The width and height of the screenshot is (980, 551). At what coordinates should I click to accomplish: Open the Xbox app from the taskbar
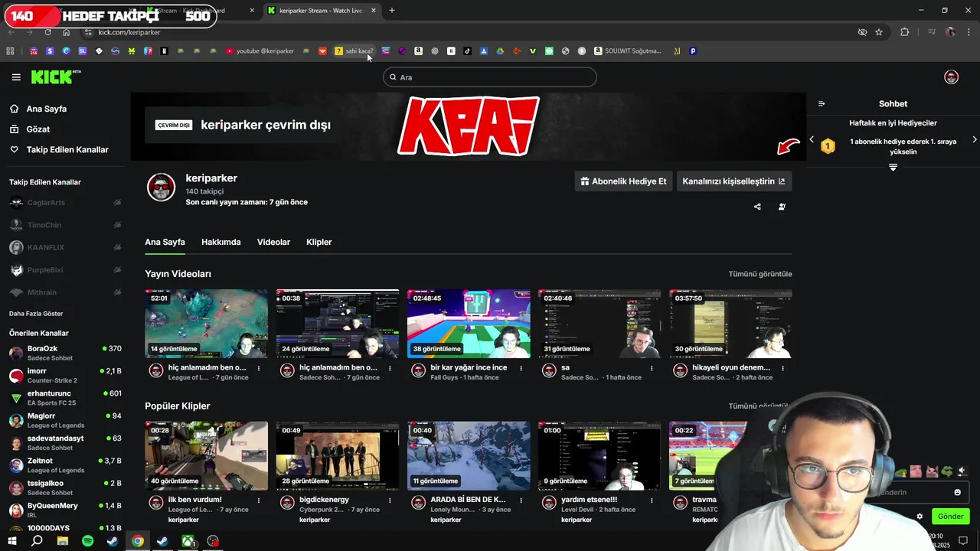pyautogui.click(x=188, y=541)
